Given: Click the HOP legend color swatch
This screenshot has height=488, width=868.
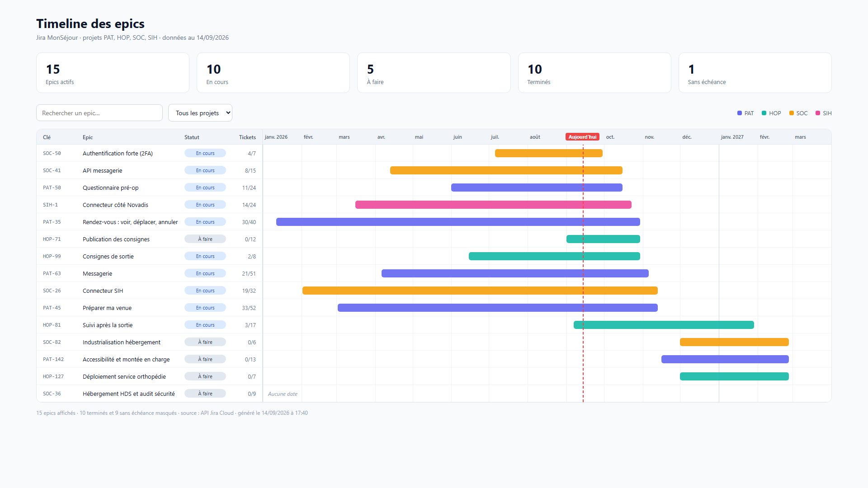Looking at the screenshot, I should pyautogui.click(x=764, y=113).
